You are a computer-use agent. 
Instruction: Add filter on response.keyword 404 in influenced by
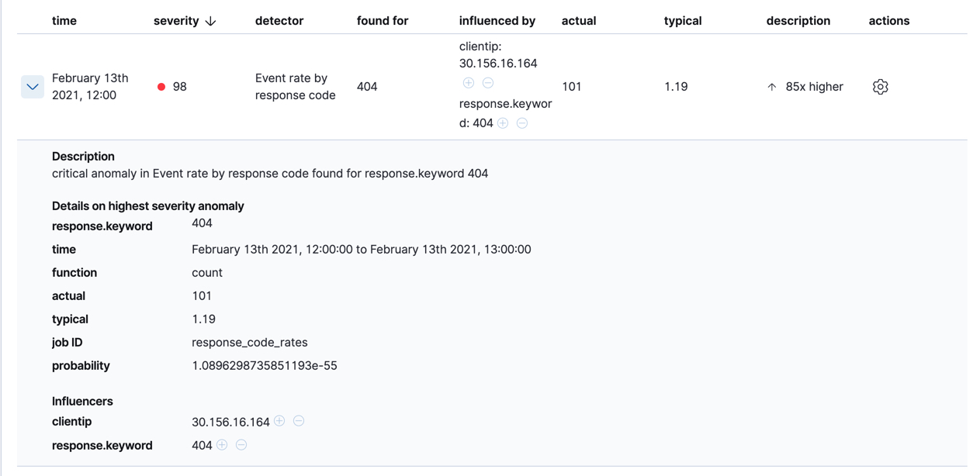(x=502, y=122)
